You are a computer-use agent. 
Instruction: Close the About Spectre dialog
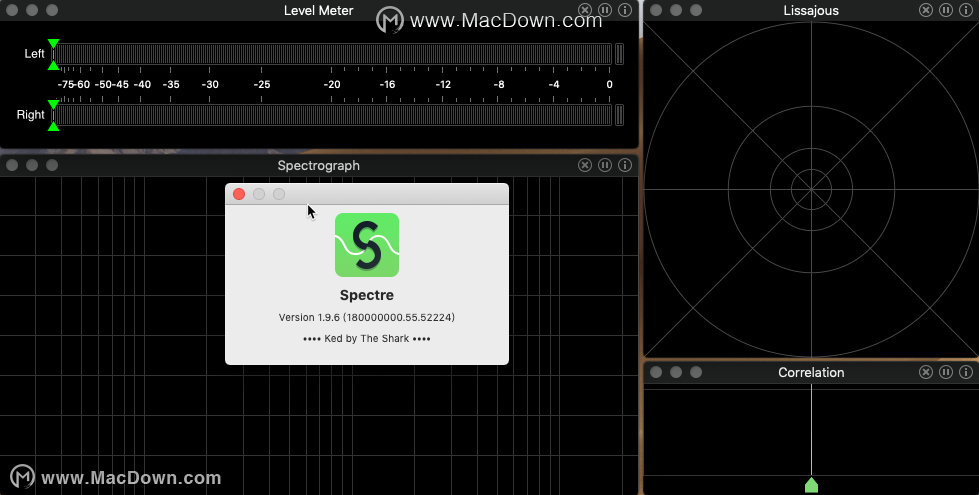[x=239, y=194]
